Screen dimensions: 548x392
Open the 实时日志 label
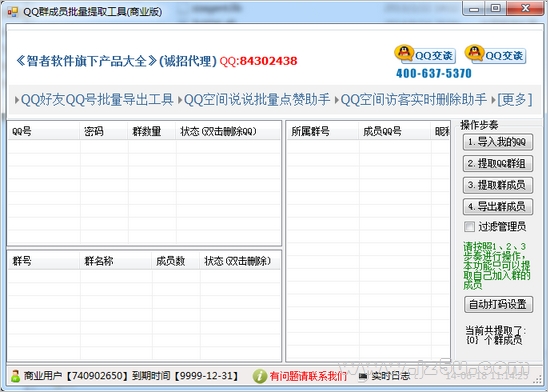pyautogui.click(x=390, y=376)
